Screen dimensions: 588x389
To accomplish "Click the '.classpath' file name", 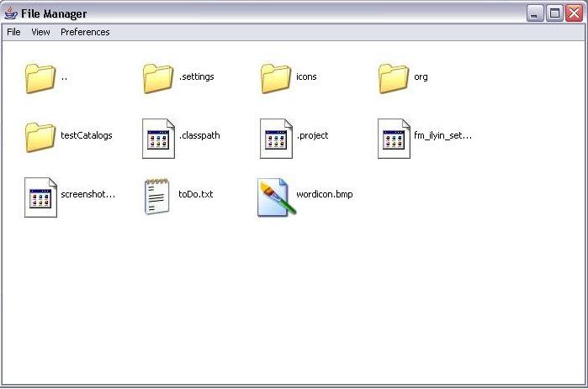I will [199, 135].
